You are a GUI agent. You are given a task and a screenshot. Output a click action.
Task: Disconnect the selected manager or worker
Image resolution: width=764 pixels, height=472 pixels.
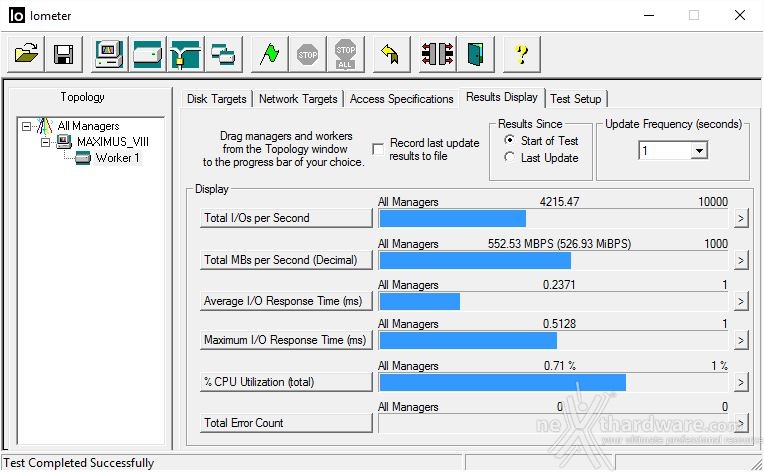(438, 54)
